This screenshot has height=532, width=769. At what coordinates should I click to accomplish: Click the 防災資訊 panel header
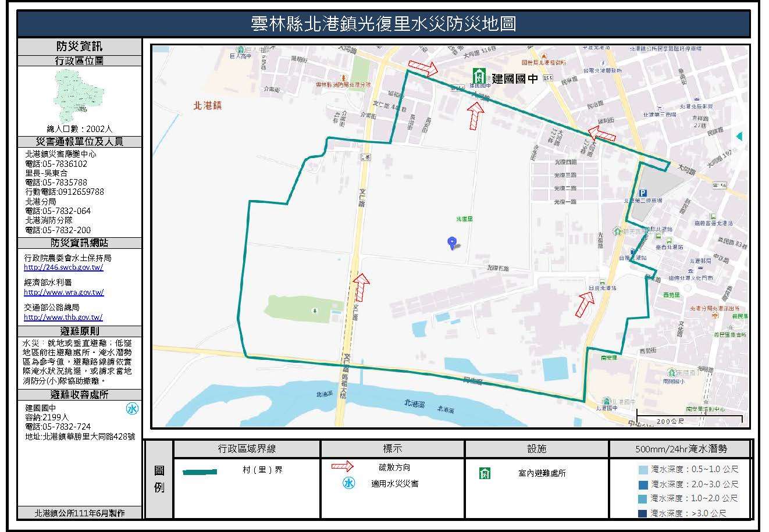click(x=80, y=47)
